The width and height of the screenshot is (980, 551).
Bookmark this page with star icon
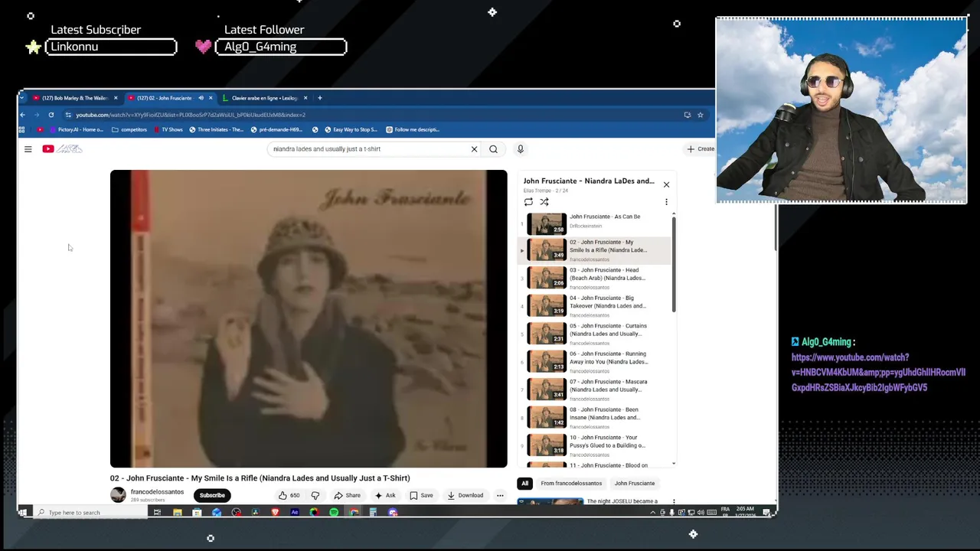point(700,115)
